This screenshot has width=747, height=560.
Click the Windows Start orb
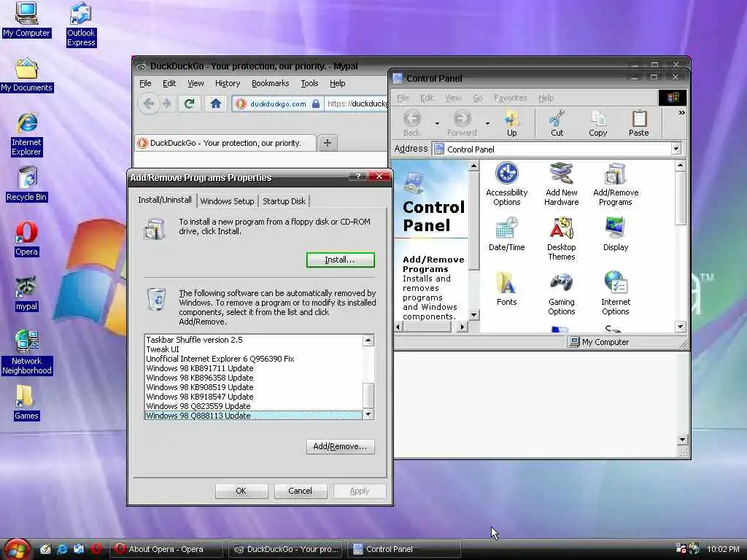coord(17,548)
